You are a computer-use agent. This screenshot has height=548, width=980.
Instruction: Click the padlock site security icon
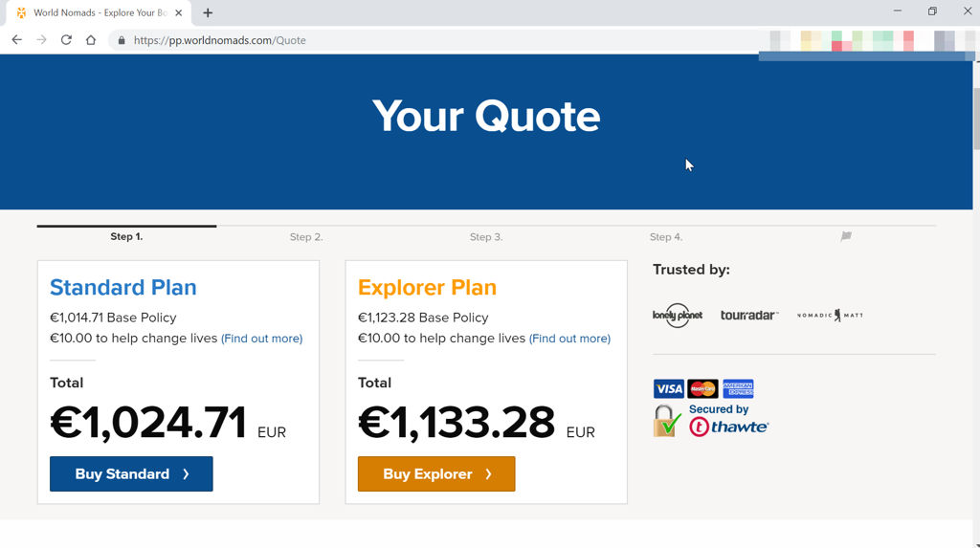(x=122, y=40)
